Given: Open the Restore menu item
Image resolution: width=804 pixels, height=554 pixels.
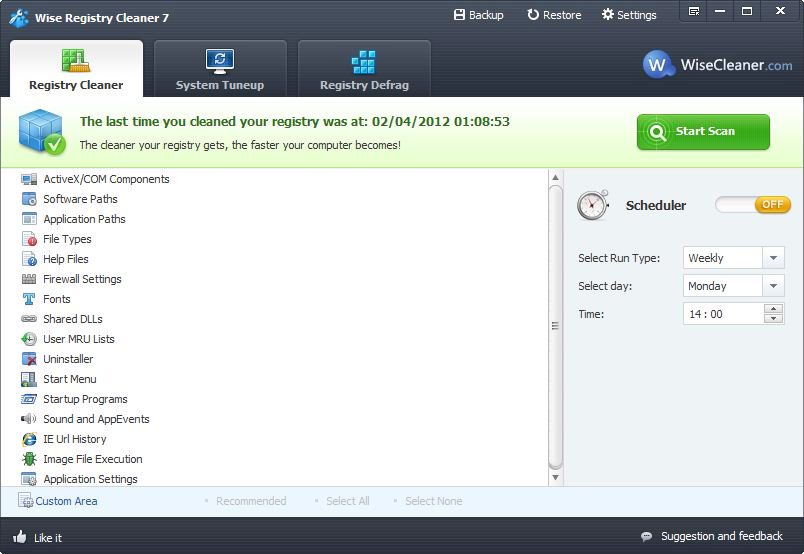Looking at the screenshot, I should [x=554, y=15].
